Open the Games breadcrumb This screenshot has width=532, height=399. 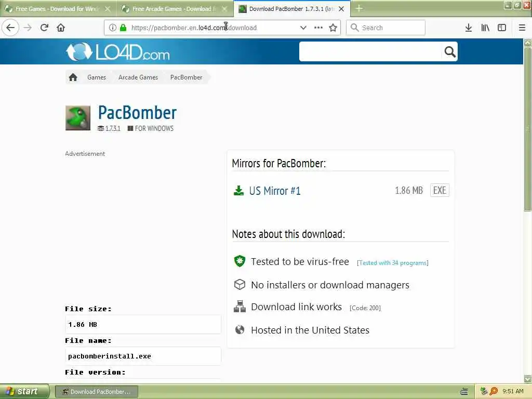97,77
